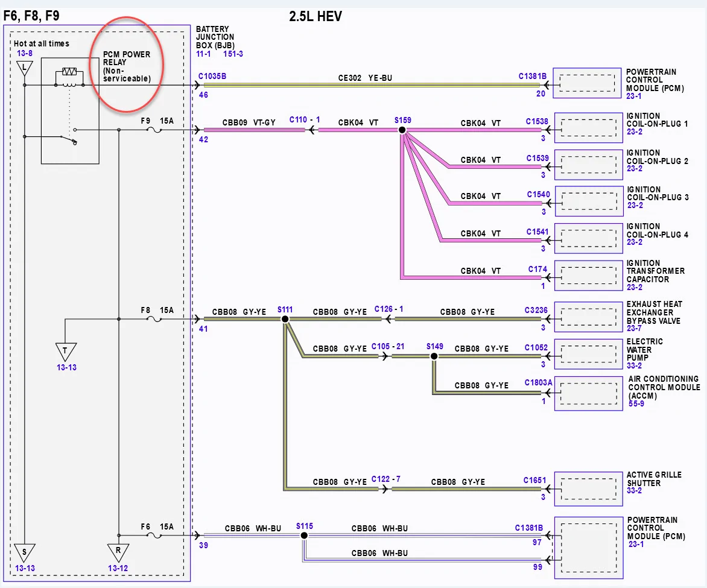707x588 pixels.
Task: Click the Electric Water Pump component box
Action: (588, 355)
